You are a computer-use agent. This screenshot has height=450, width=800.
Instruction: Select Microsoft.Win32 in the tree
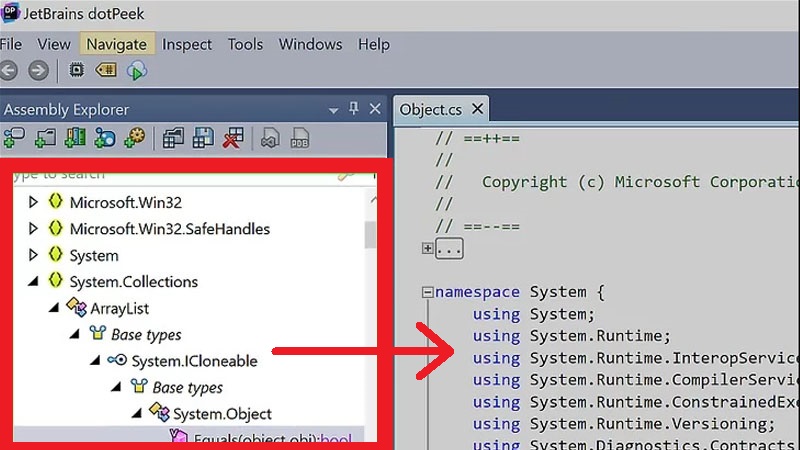pyautogui.click(x=126, y=203)
